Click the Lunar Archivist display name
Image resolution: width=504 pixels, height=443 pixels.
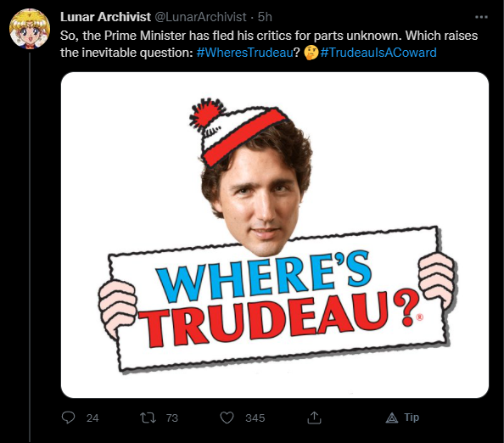tap(105, 17)
